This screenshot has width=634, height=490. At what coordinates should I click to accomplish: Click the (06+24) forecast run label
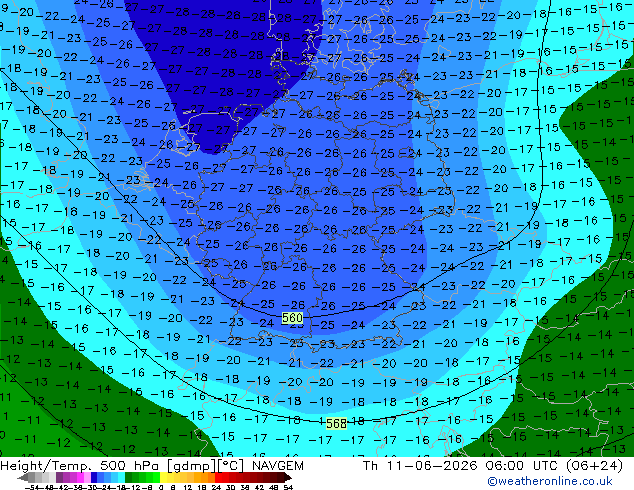click(594, 466)
